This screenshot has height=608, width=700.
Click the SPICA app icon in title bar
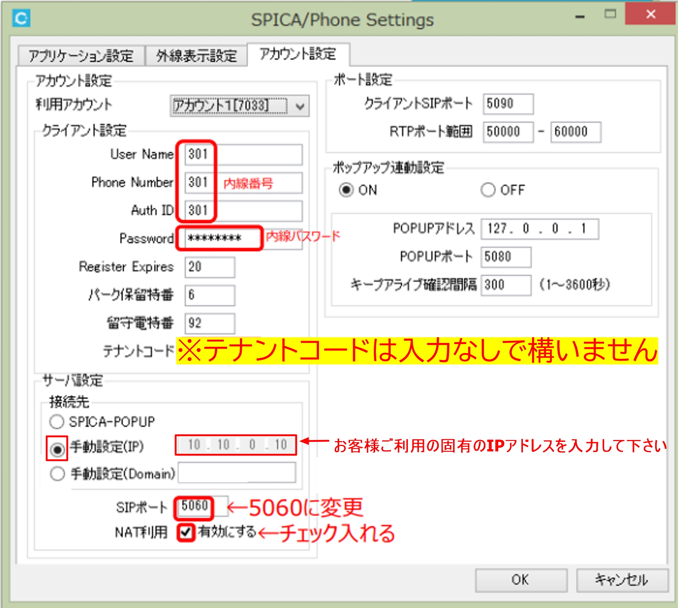coord(21,18)
